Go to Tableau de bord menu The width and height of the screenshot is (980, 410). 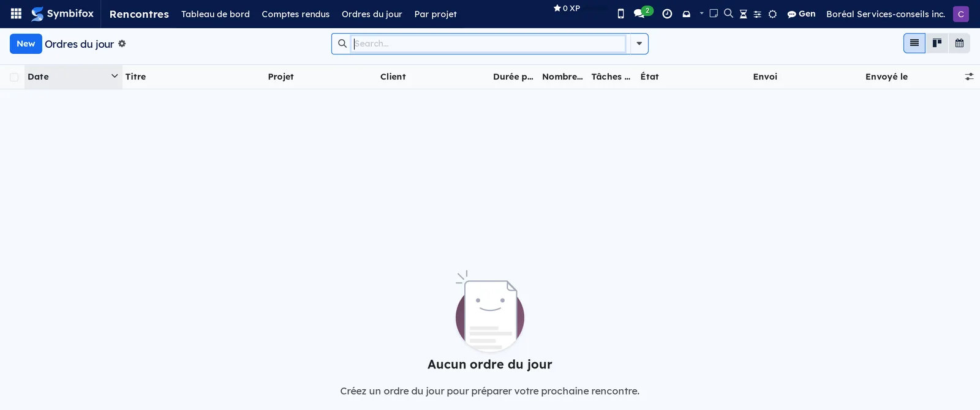pyautogui.click(x=216, y=14)
